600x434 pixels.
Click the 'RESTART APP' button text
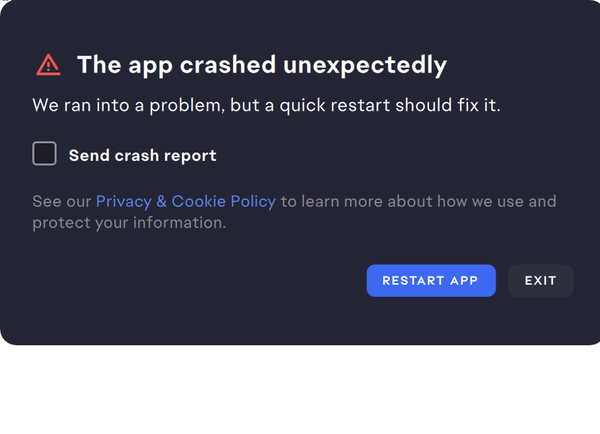click(x=430, y=281)
